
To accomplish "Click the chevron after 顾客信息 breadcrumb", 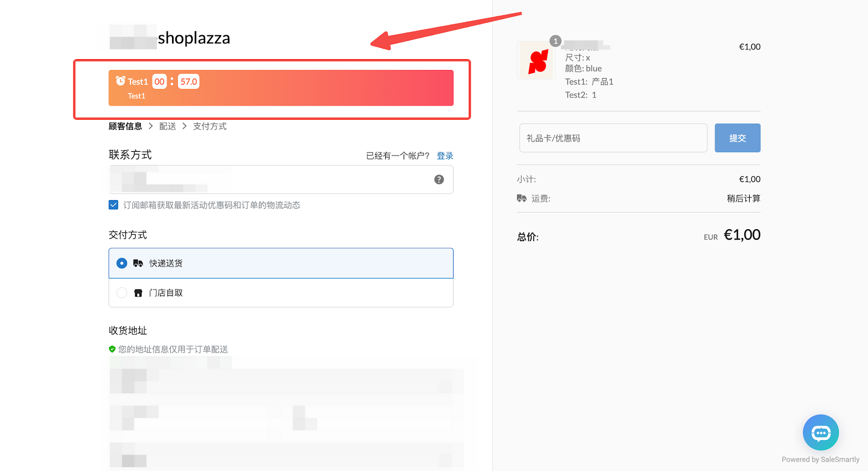I will pyautogui.click(x=151, y=126).
